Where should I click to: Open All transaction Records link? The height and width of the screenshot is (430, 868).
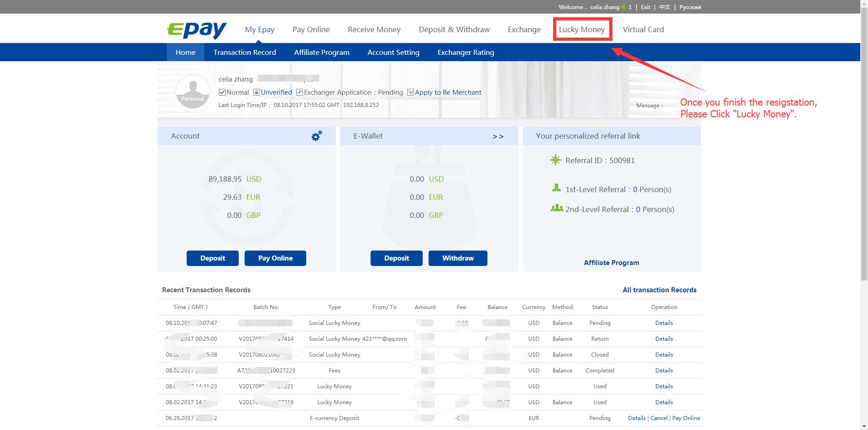(660, 290)
